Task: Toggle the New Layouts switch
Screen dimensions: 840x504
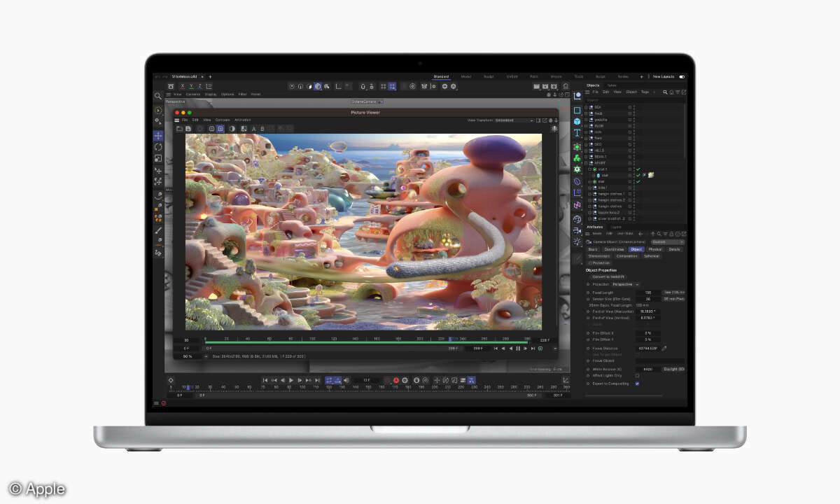Action: [x=682, y=77]
